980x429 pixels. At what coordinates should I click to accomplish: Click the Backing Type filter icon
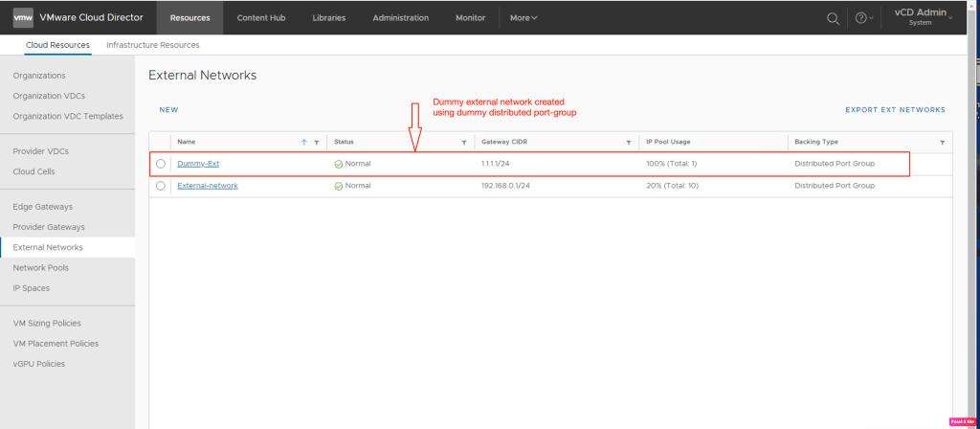pos(941,142)
